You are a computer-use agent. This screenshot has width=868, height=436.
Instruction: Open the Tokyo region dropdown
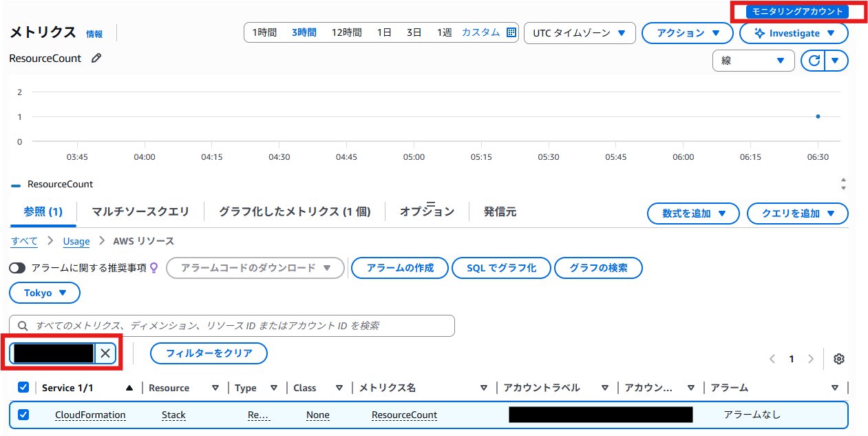click(x=45, y=293)
